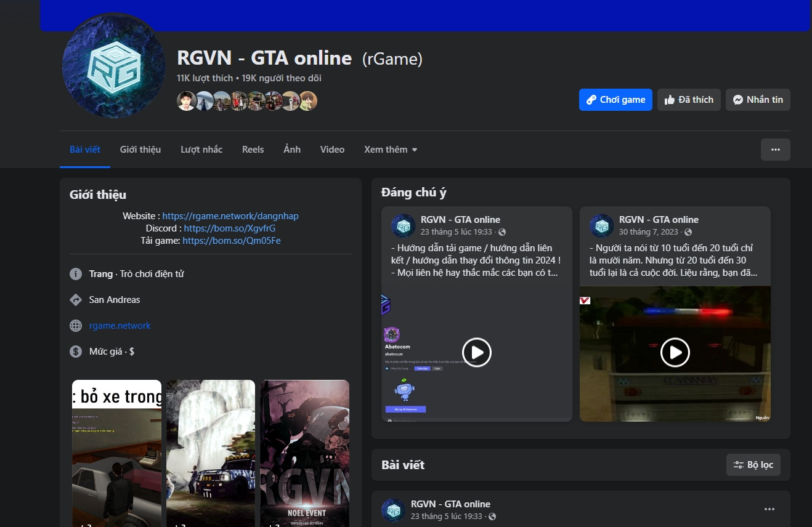
Task: Open the three-dots page options menu
Action: point(776,150)
